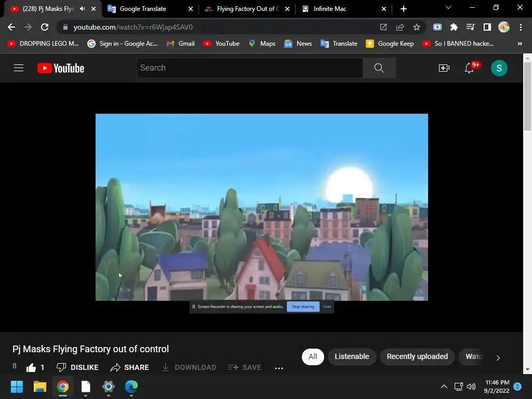Image resolution: width=532 pixels, height=399 pixels.
Task: Open the YouTube hamburger guide menu
Action: click(x=19, y=68)
